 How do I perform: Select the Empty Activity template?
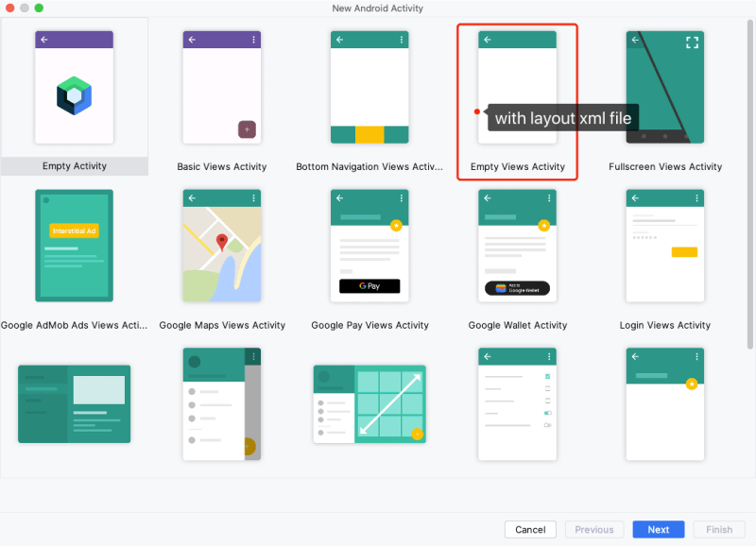point(74,86)
